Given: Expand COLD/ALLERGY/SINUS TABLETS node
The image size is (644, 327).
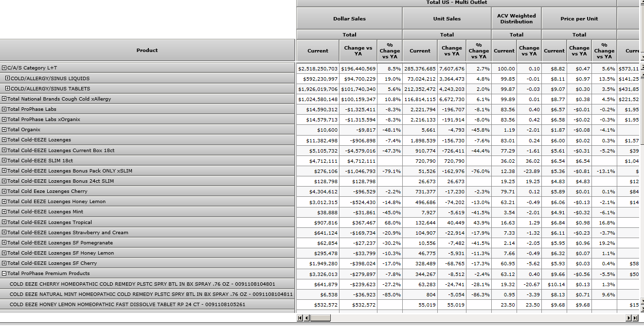Looking at the screenshot, I should tap(7, 88).
